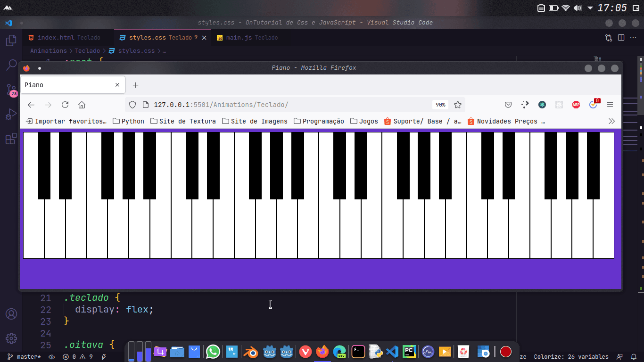Click the 90% zoom level indicator
This screenshot has width=644, height=362.
point(440,105)
